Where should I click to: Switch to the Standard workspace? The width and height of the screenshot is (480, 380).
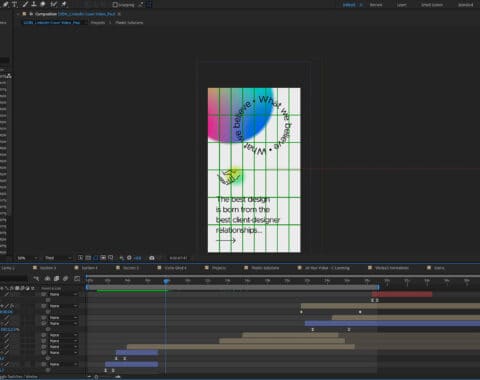[466, 5]
